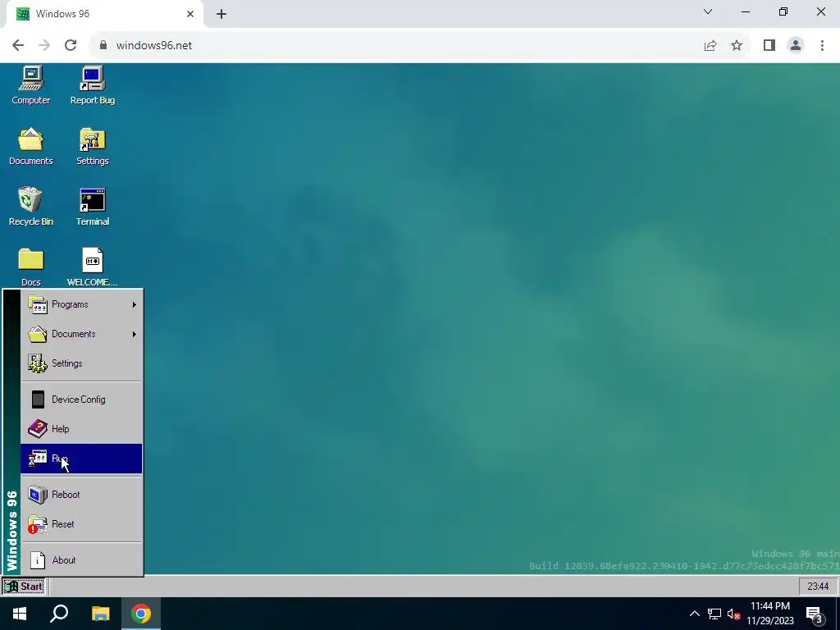Click the Programs folder icon in Start menu
840x630 pixels.
click(38, 304)
